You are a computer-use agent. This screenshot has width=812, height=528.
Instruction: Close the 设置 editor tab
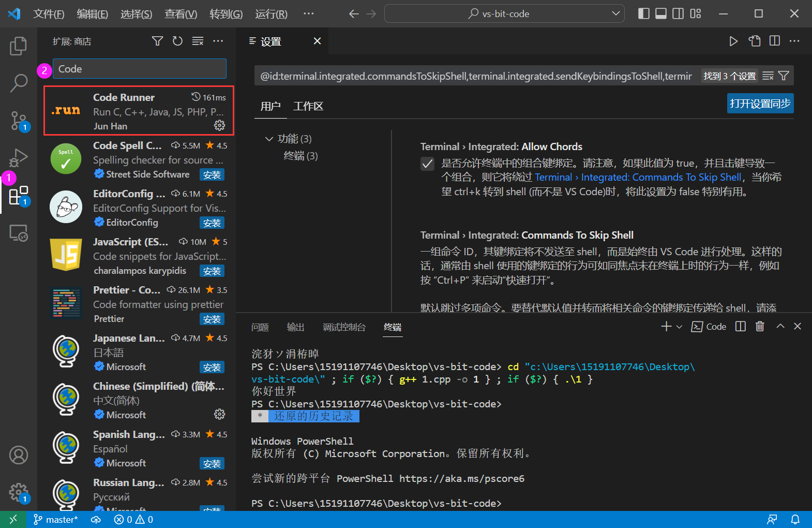317,41
